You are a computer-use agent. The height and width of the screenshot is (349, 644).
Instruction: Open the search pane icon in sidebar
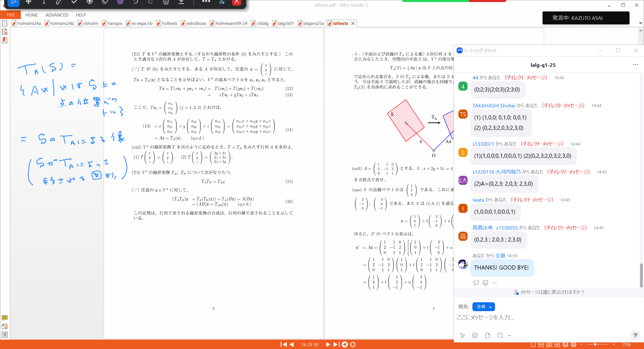pos(5,32)
